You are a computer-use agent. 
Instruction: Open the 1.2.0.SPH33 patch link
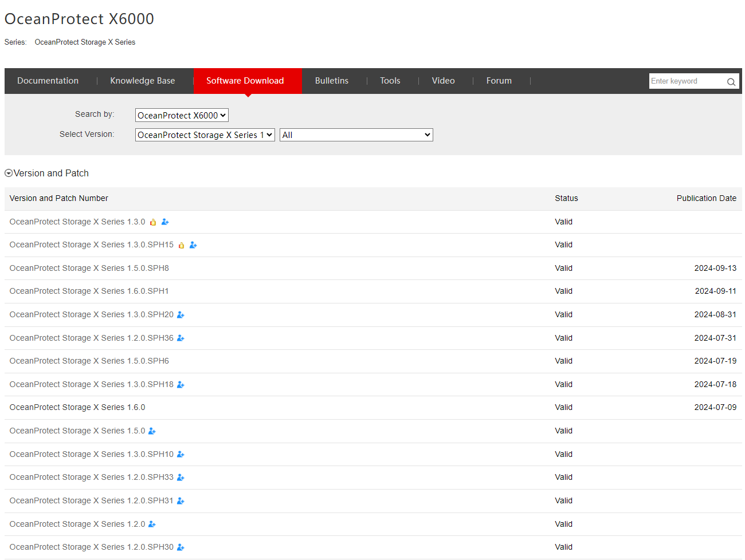(x=92, y=478)
